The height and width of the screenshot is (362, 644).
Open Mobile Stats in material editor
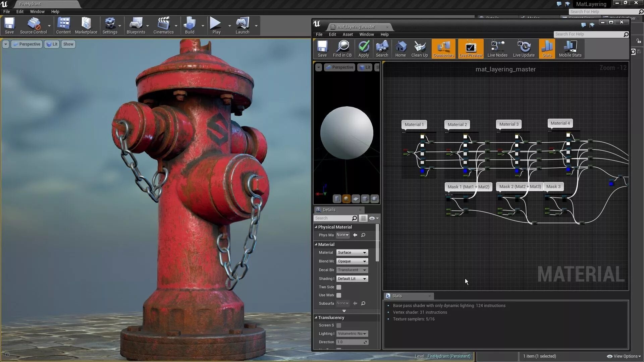(x=570, y=49)
